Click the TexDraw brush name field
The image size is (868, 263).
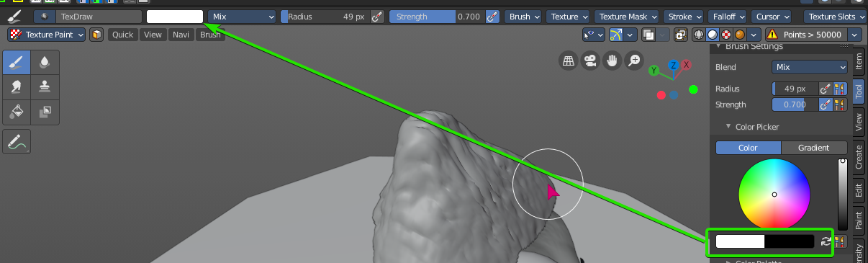pyautogui.click(x=99, y=16)
